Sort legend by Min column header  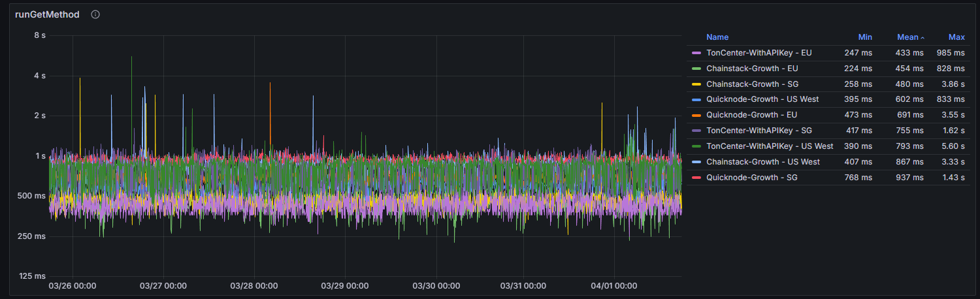(865, 37)
